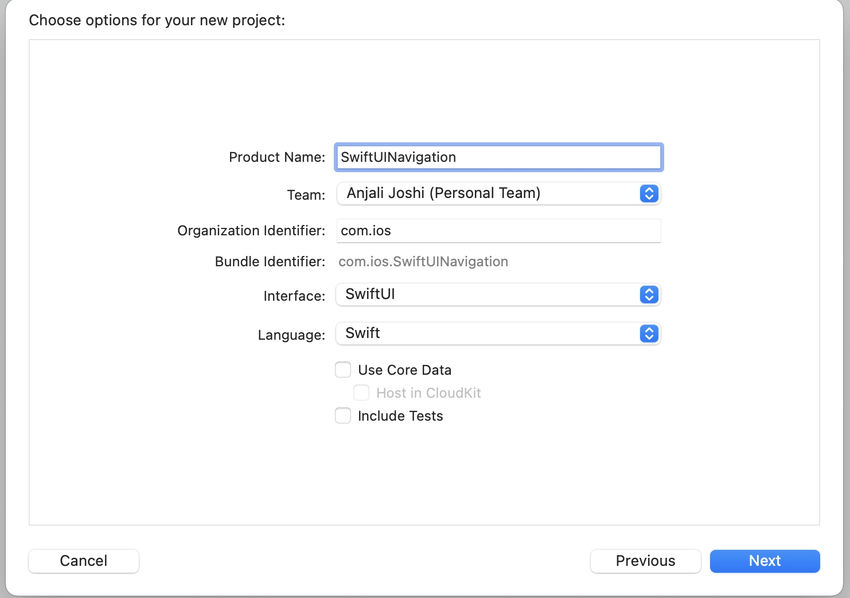This screenshot has width=850, height=598.
Task: Click the 'Choose options for your new project' heading
Action: (157, 20)
